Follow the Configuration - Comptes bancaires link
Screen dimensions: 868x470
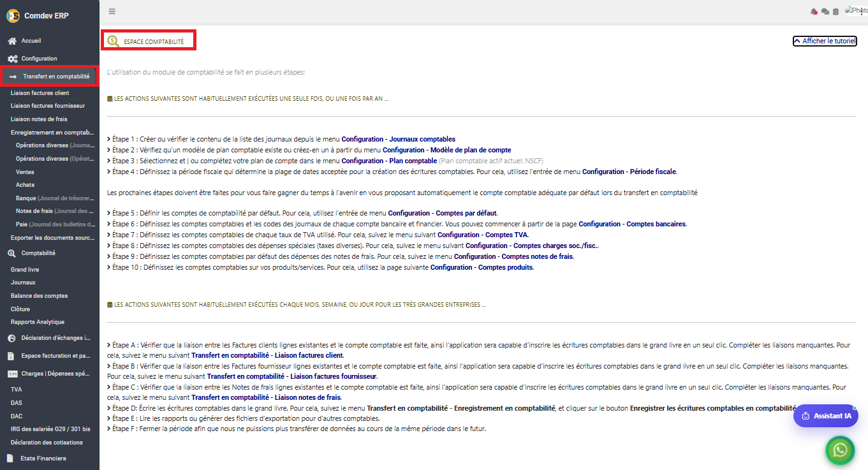point(632,224)
